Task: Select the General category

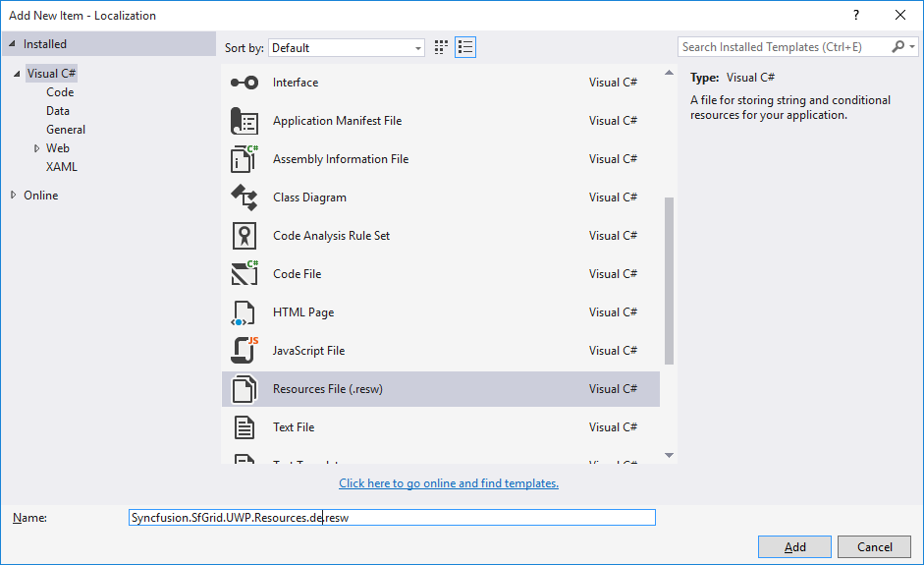Action: 66,129
